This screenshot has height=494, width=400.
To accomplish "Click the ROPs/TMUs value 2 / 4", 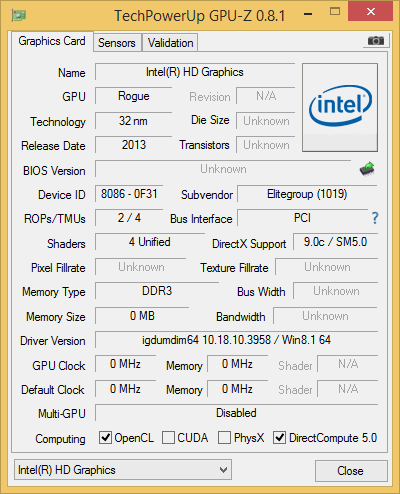I will pyautogui.click(x=129, y=218).
